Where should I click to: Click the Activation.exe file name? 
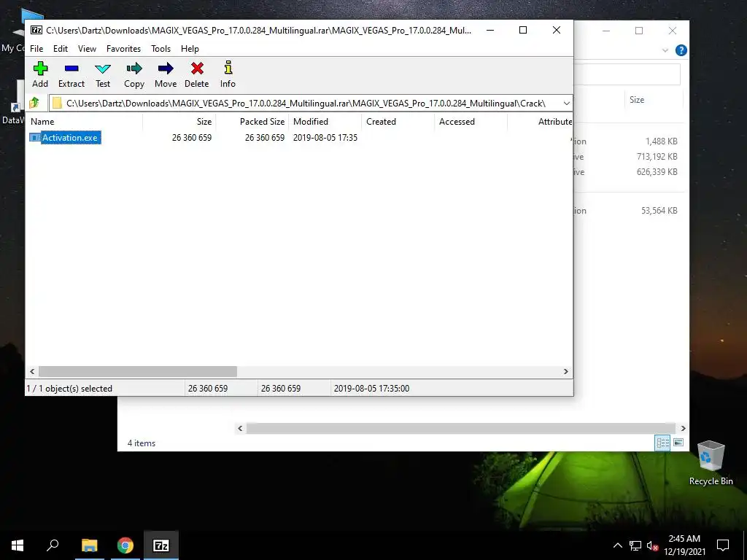tap(70, 138)
